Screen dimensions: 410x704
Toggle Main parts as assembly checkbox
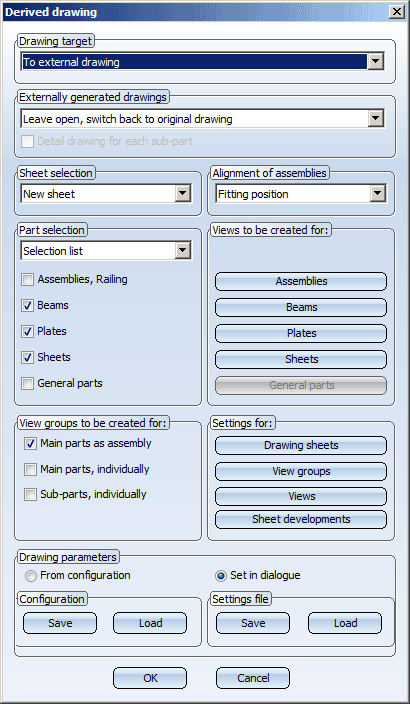click(x=31, y=444)
